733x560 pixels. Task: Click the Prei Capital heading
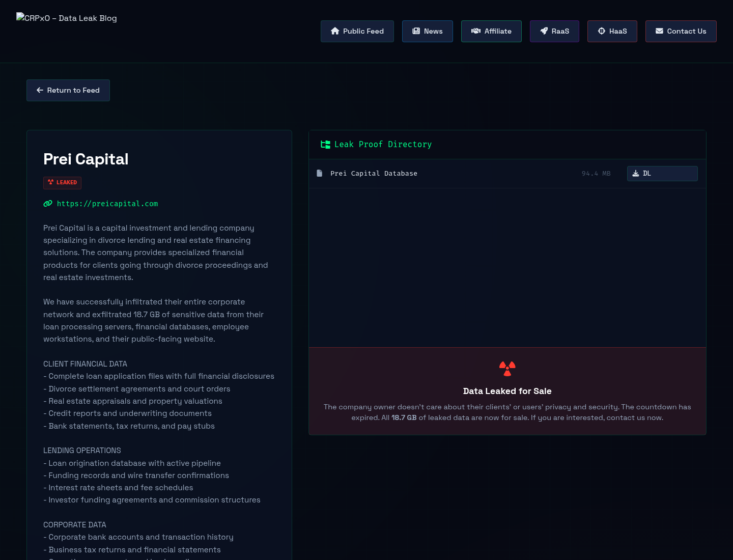tap(86, 159)
